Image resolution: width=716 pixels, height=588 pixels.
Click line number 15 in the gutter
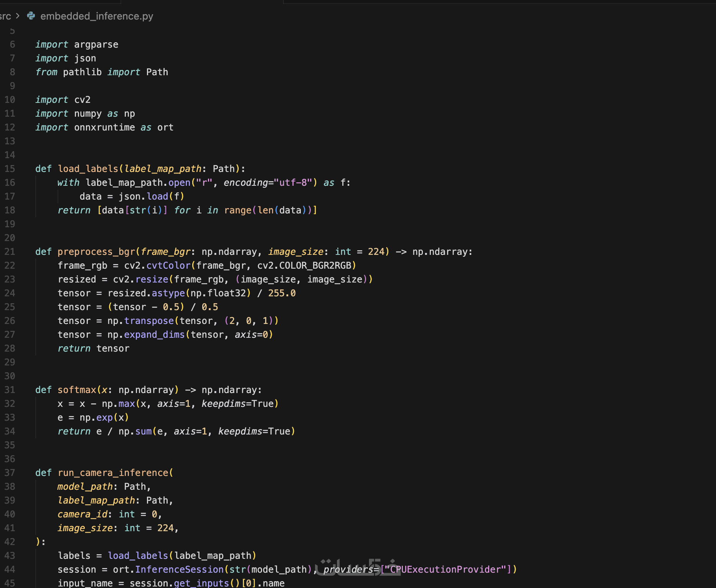[x=10, y=169]
